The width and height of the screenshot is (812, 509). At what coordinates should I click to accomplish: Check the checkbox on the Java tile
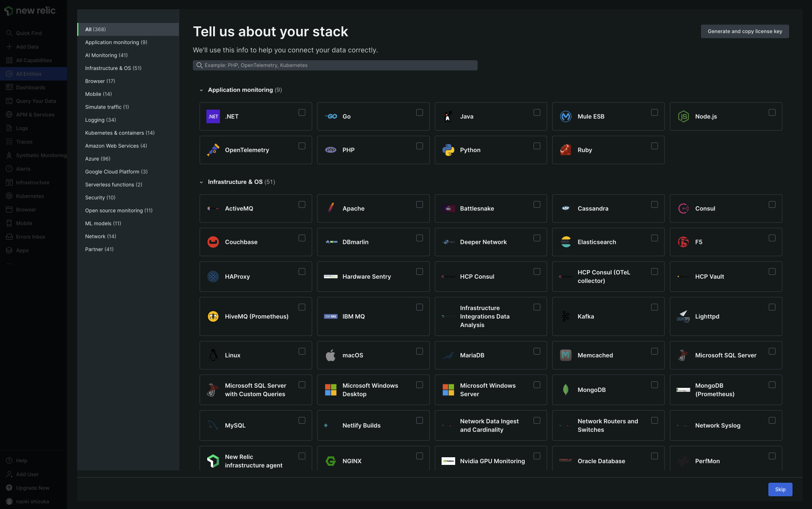click(537, 112)
